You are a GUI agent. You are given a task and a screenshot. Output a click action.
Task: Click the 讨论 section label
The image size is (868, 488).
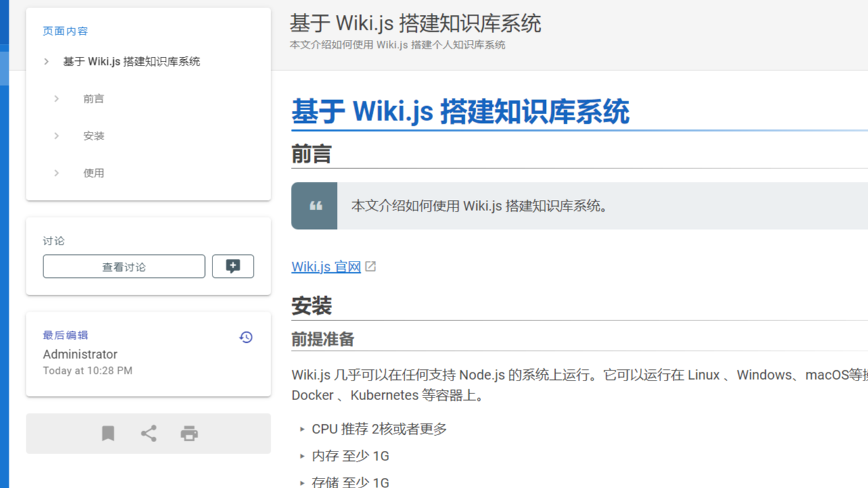(x=53, y=241)
